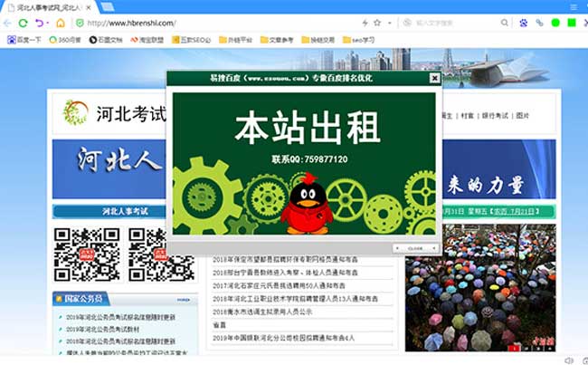Open the 2018年河北工业职业技术学院 13人 notice
588x365 pixels.
[x=295, y=299]
